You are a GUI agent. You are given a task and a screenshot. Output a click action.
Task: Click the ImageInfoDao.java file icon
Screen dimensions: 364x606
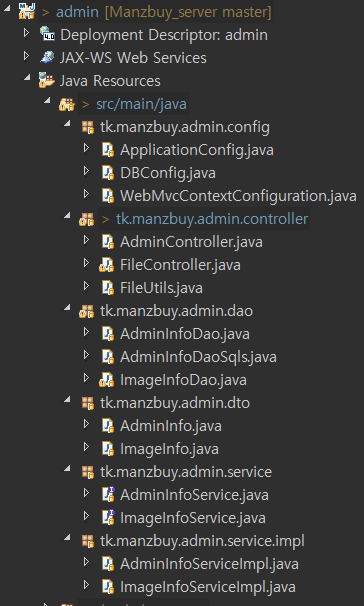pos(107,380)
